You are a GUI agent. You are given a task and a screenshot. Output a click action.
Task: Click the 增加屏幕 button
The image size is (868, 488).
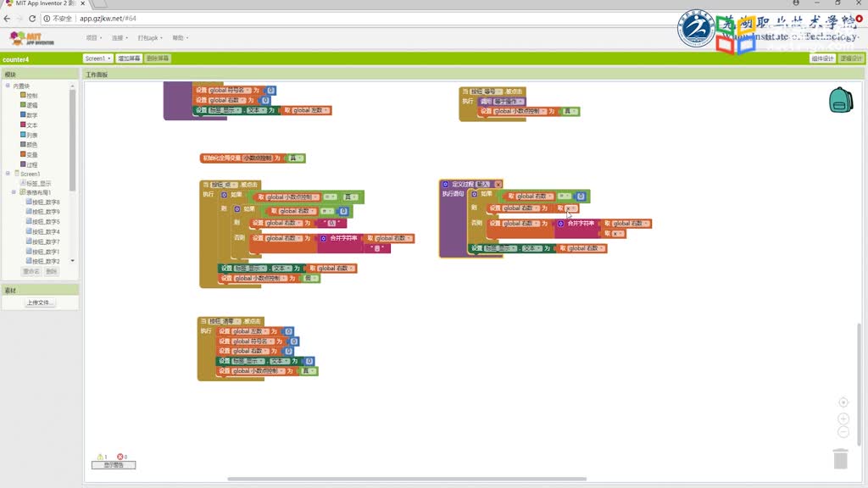[129, 58]
